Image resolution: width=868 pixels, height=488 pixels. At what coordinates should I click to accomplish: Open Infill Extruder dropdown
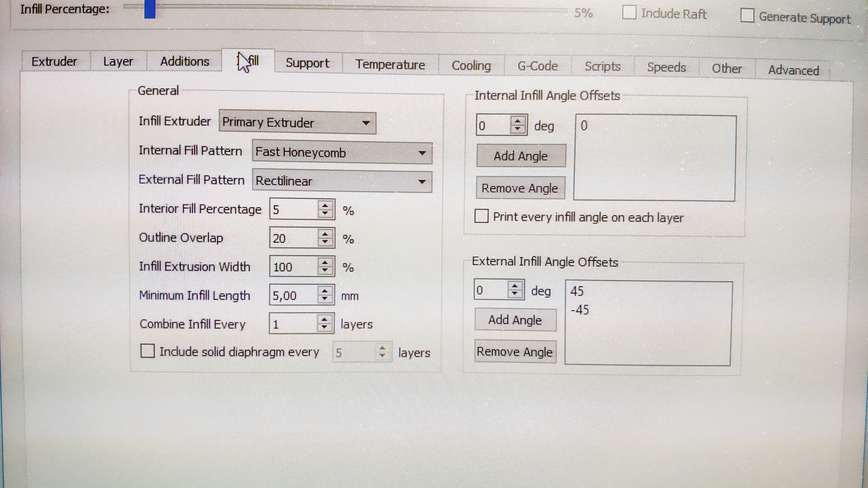click(297, 123)
